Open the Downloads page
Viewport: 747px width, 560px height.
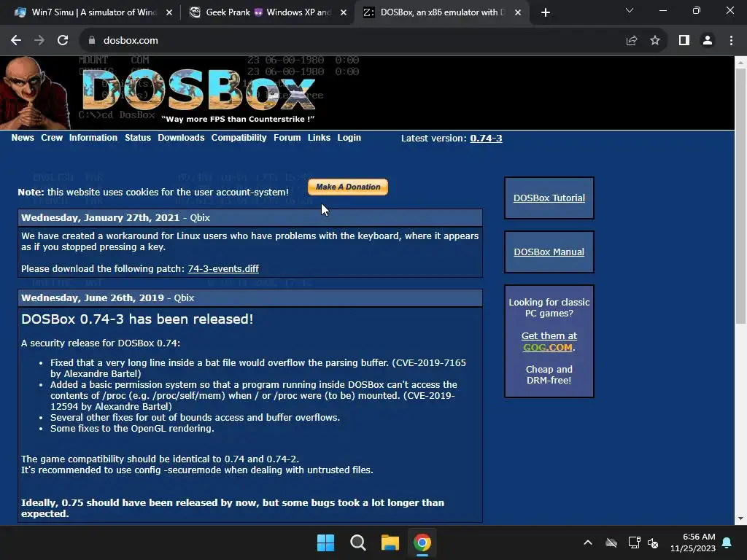tap(181, 138)
